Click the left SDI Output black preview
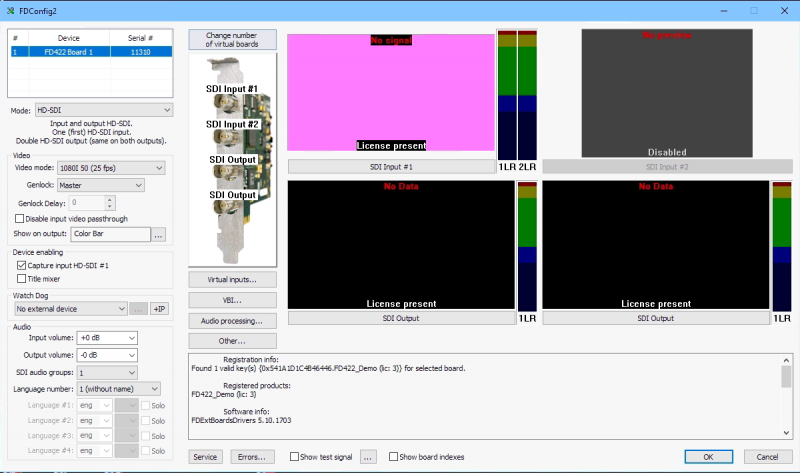Image resolution: width=800 pixels, height=473 pixels. 401,244
